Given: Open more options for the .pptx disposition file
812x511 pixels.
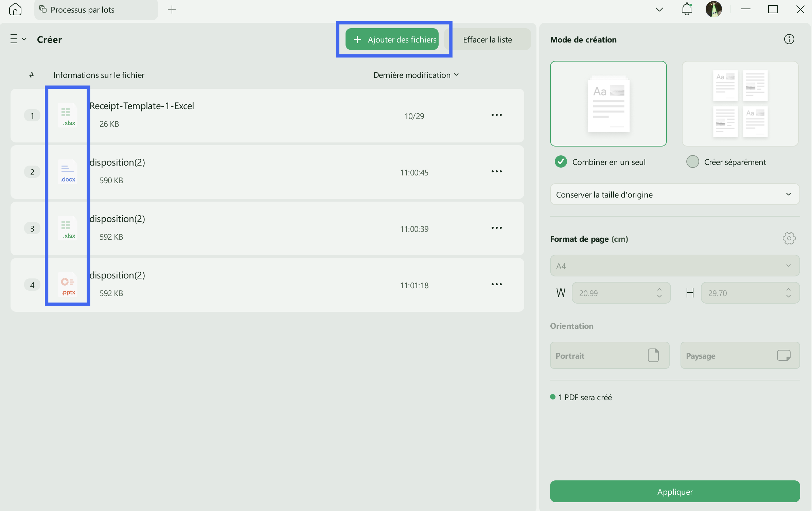Looking at the screenshot, I should pyautogui.click(x=496, y=284).
